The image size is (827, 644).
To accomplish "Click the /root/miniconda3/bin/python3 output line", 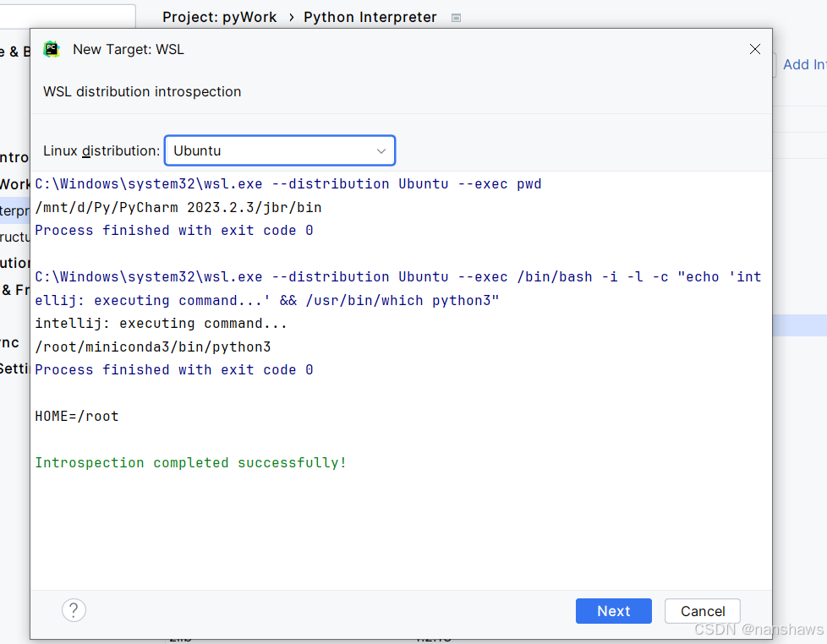I will click(x=152, y=347).
